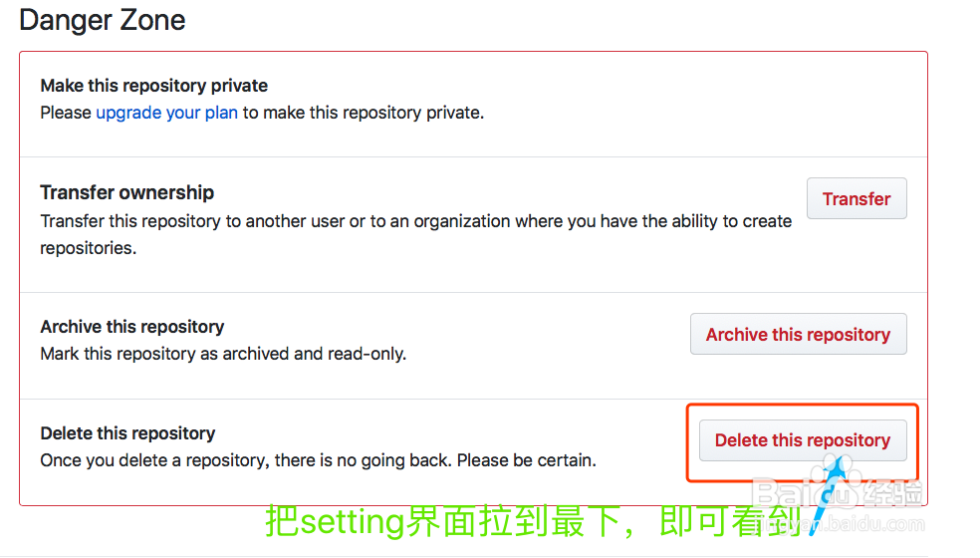Click the "upgrade your plan" link
This screenshot has height=558, width=980.
pos(166,113)
